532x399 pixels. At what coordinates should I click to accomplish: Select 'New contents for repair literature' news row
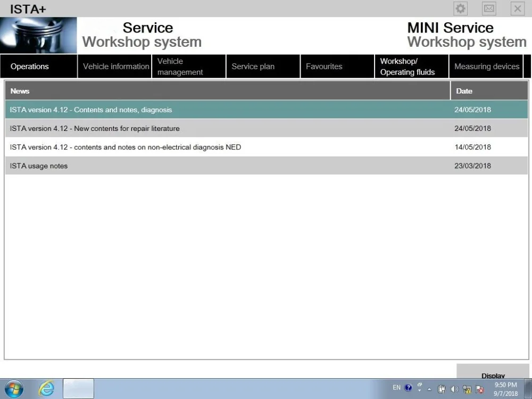[267, 128]
